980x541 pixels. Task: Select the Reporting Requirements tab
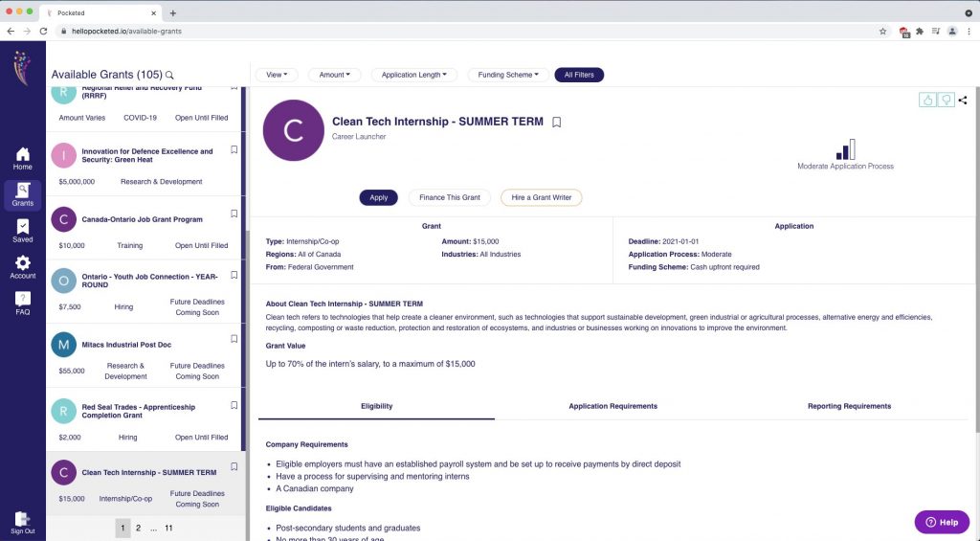(x=849, y=407)
